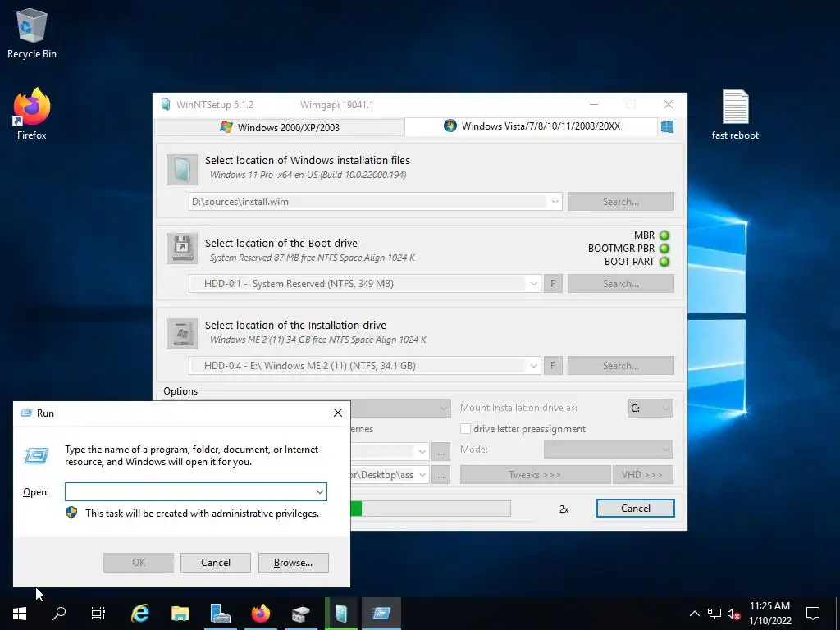
Task: Open the Recycle Bin desktop icon
Action: tap(32, 33)
